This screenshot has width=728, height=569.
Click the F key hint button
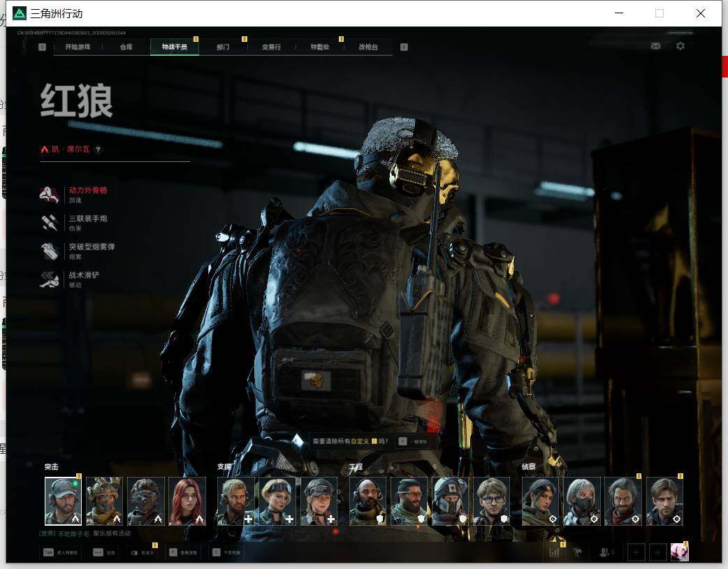point(183,552)
